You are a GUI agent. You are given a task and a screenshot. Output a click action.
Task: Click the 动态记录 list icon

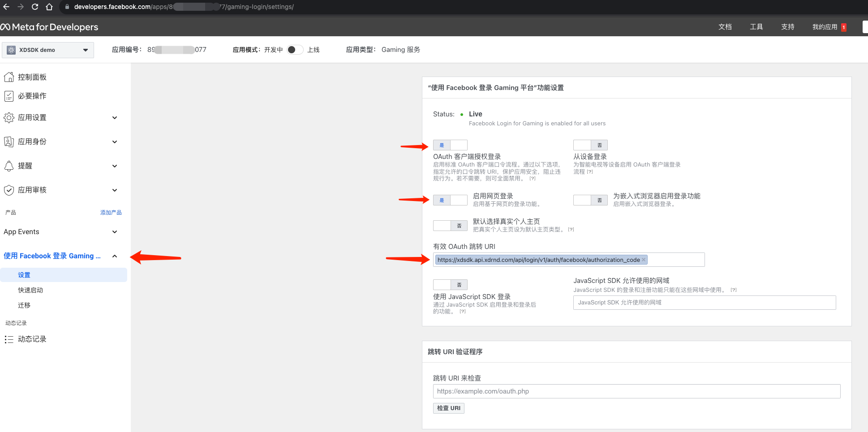point(9,339)
